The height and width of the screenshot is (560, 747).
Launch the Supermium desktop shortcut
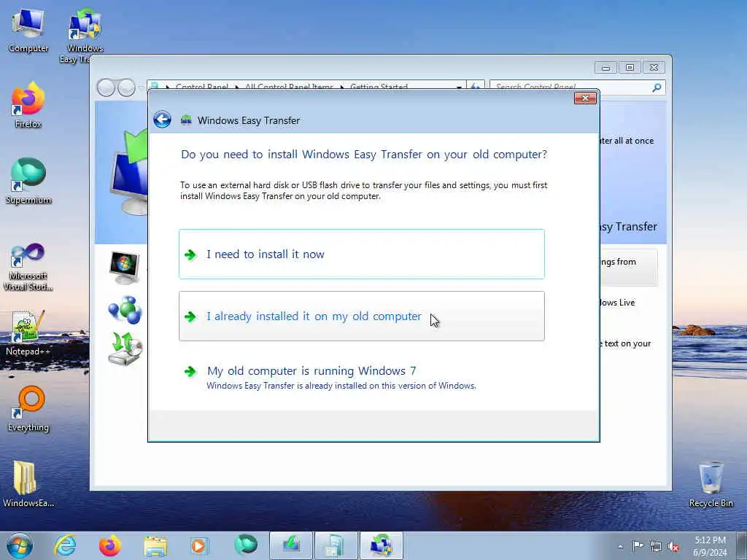tap(28, 181)
